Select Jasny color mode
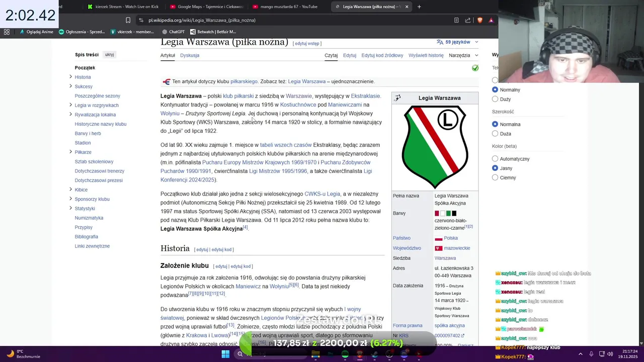 tap(495, 168)
